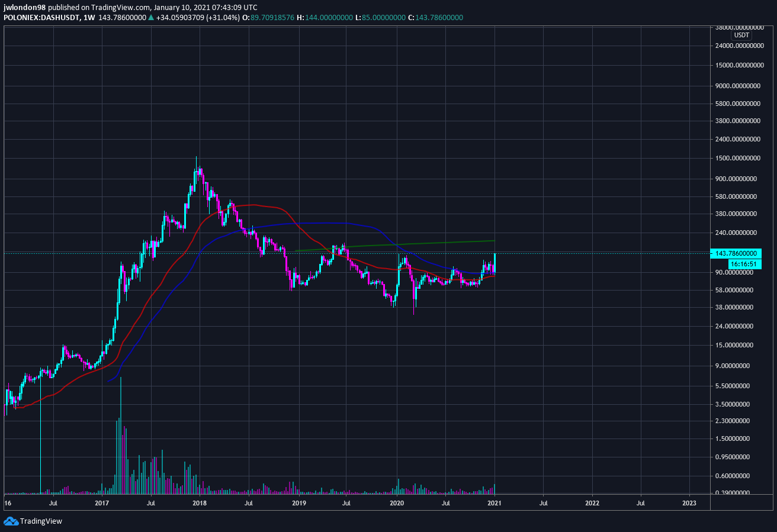This screenshot has height=532, width=777.
Task: Click the 3800.00000000 price axis label
Action: click(737, 121)
